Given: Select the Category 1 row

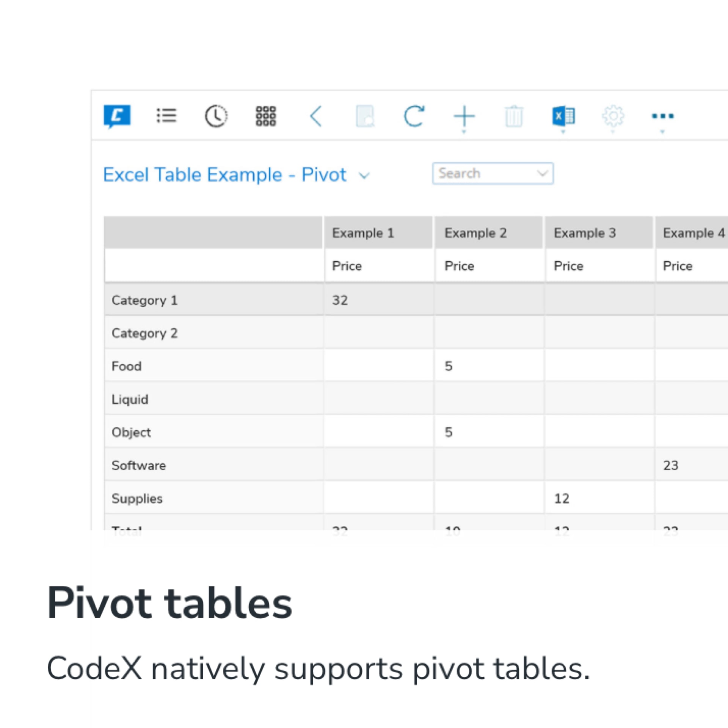Looking at the screenshot, I should [x=144, y=300].
